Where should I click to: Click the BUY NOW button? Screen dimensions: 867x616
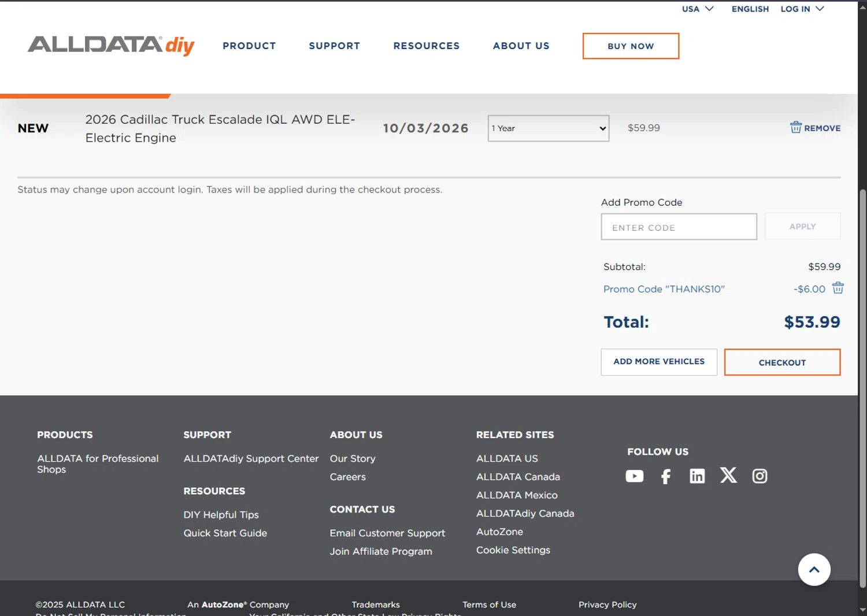[631, 46]
